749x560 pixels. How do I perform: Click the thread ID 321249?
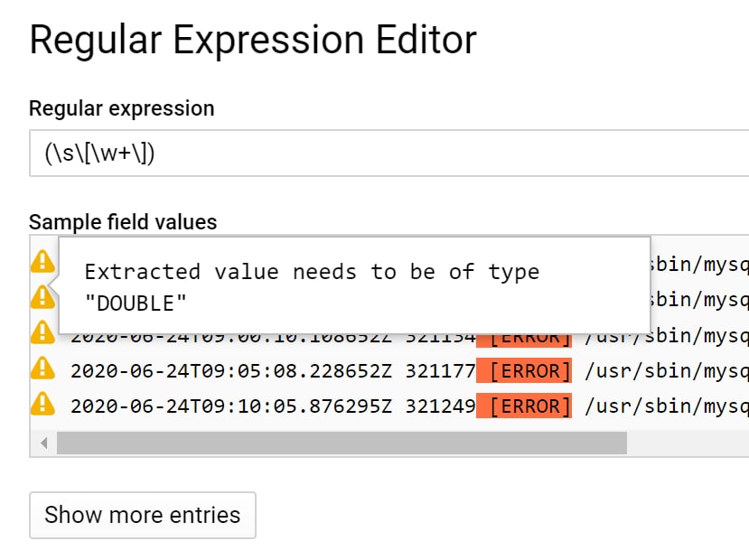point(440,406)
